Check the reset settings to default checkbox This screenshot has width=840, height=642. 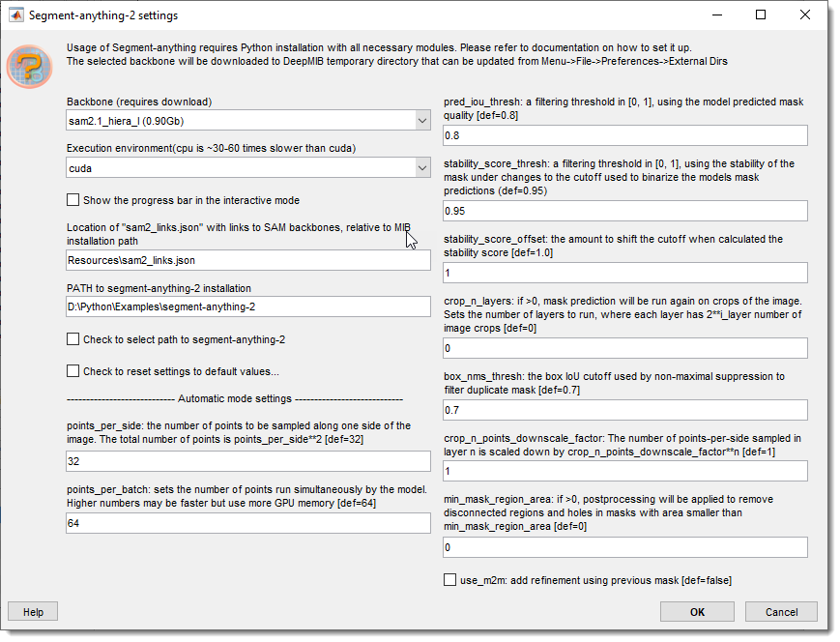tap(73, 370)
